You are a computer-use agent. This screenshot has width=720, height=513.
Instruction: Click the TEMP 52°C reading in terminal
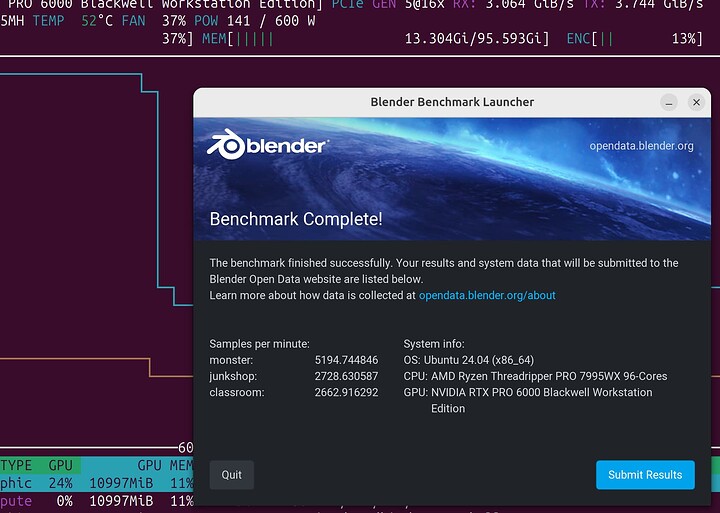pos(73,21)
